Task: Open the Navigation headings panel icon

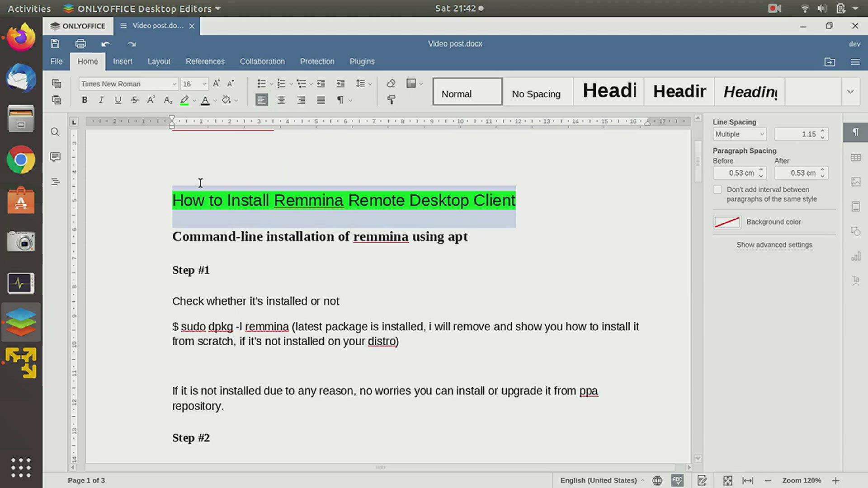Action: click(x=55, y=182)
